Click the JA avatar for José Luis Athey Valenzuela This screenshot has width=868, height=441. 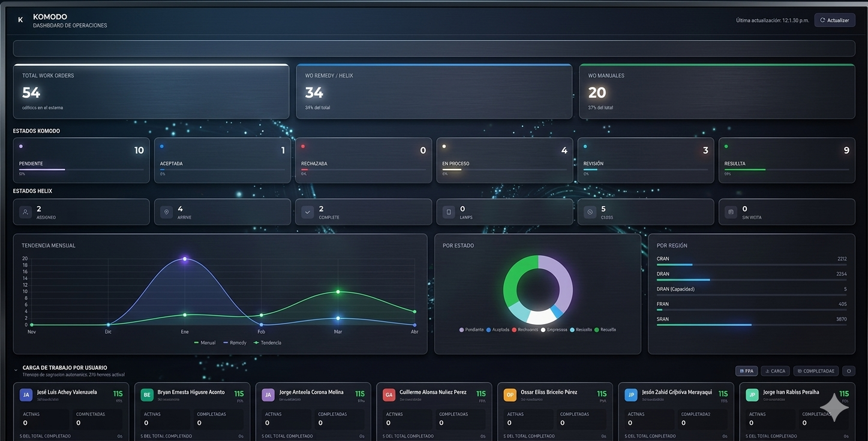coord(26,395)
